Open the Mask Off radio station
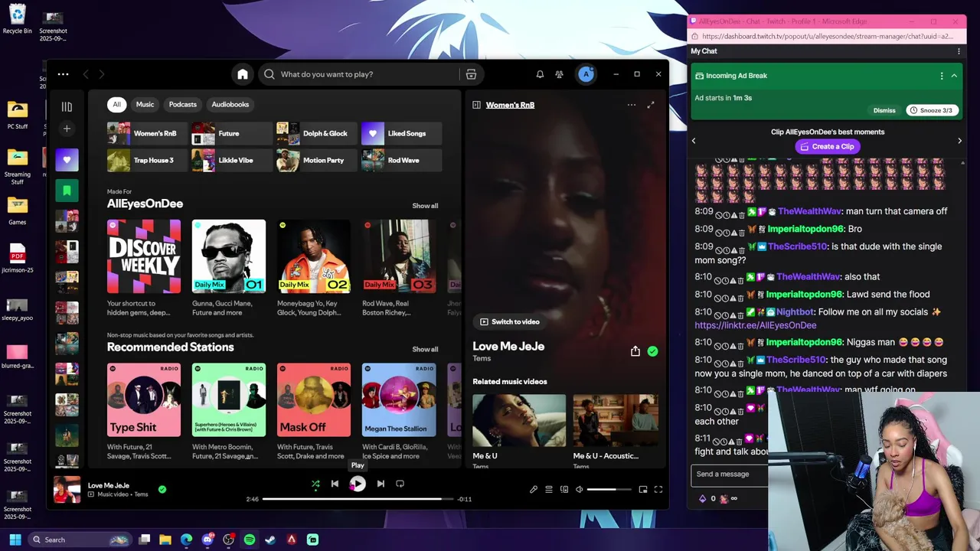Screen dimensions: 980x551 coord(314,399)
